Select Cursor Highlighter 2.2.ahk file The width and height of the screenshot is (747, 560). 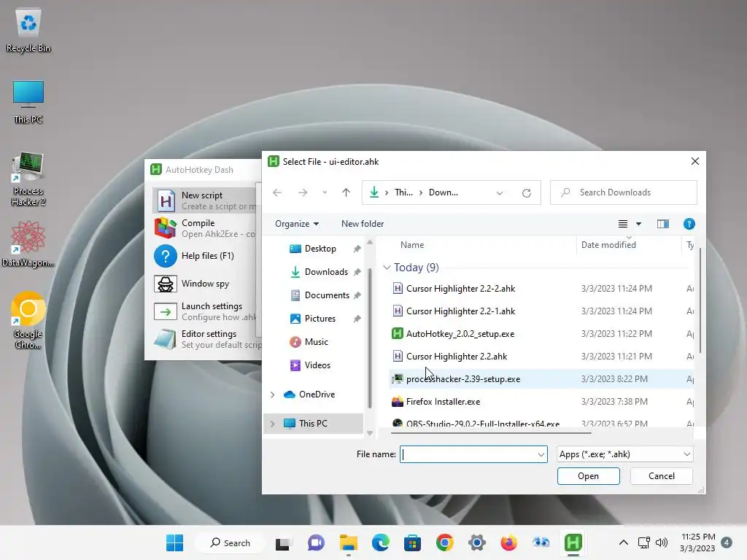541,356
